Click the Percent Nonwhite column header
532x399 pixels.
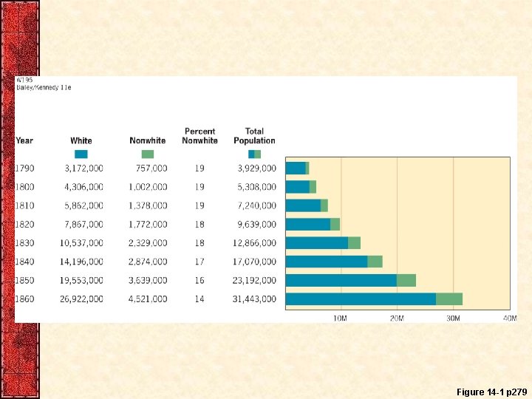199,136
